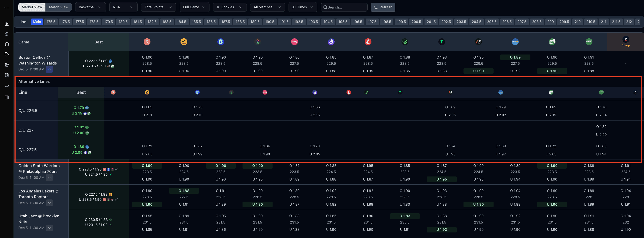Screen dimensions: 644x238
Task: Collapse Celtics @ Wizards alternative lines
Action: 49,69
